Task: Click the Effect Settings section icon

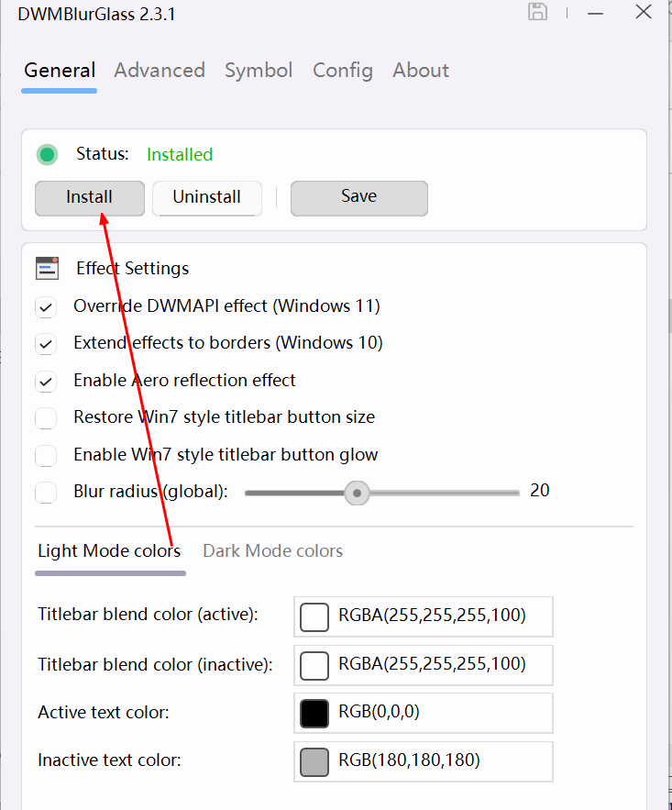Action: pos(47,268)
